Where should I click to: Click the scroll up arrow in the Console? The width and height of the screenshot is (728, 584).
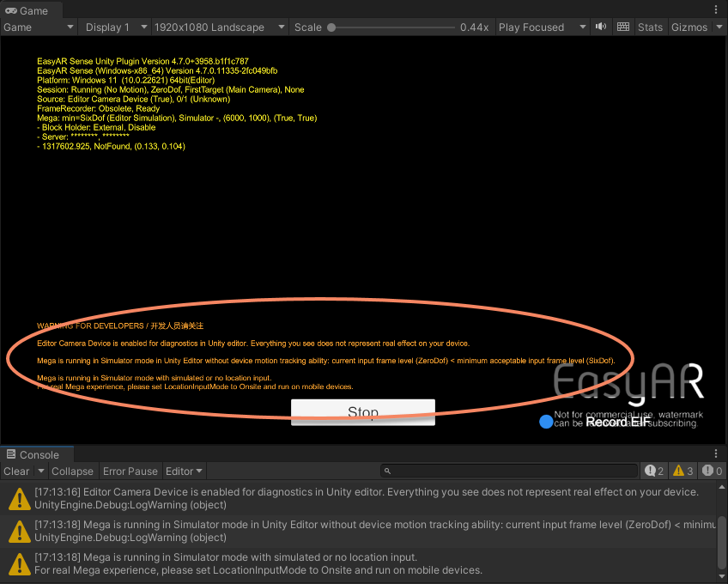pyautogui.click(x=721, y=487)
